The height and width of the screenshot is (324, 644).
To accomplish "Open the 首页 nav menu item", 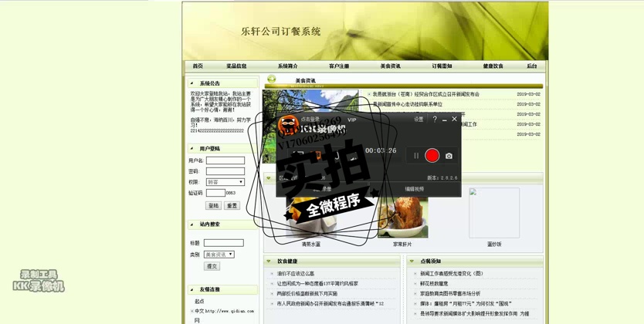I will pos(198,66).
